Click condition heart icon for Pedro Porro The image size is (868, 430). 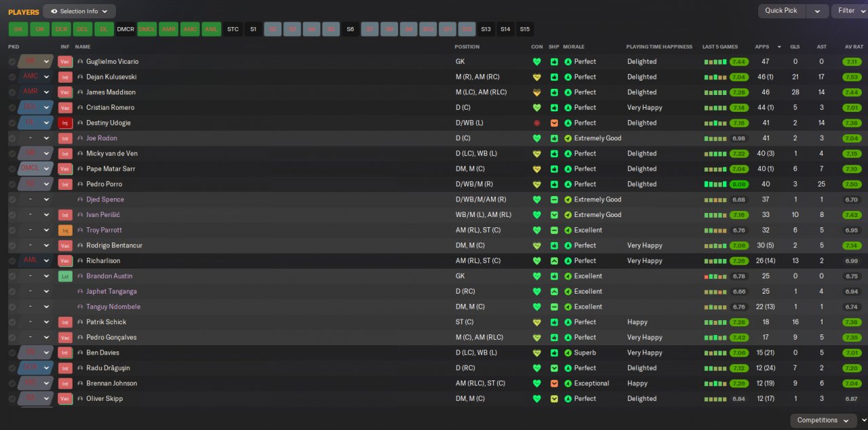coord(537,184)
